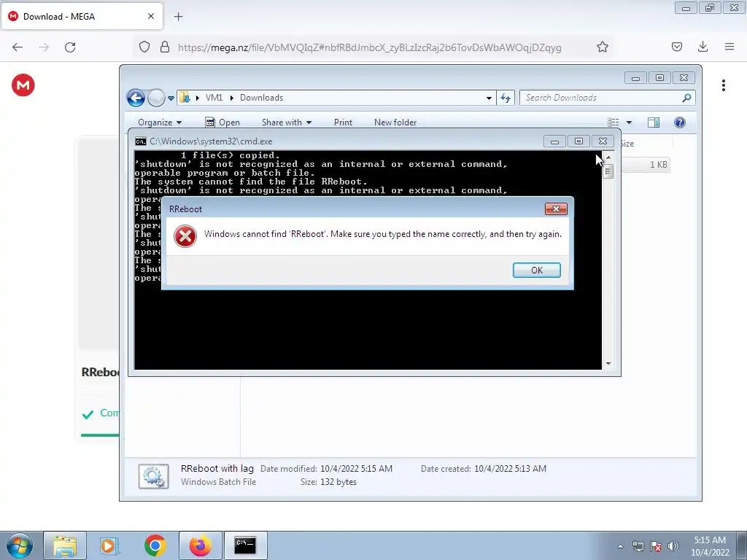Open the Firefox downloads panel

[x=703, y=47]
